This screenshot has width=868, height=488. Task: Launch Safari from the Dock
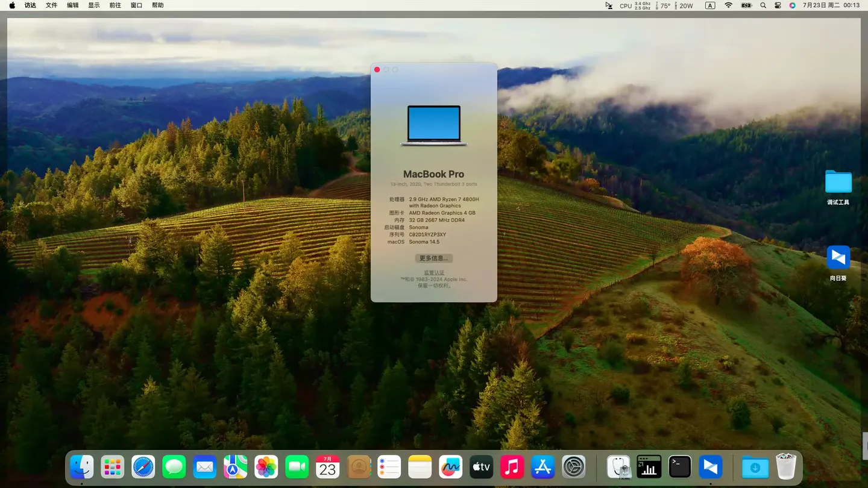pos(143,467)
